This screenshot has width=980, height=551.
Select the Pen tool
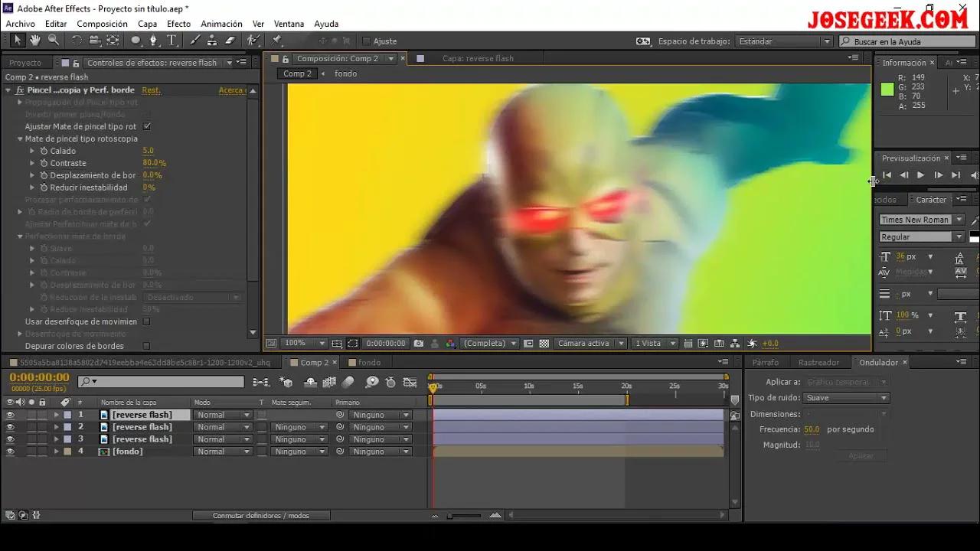153,42
